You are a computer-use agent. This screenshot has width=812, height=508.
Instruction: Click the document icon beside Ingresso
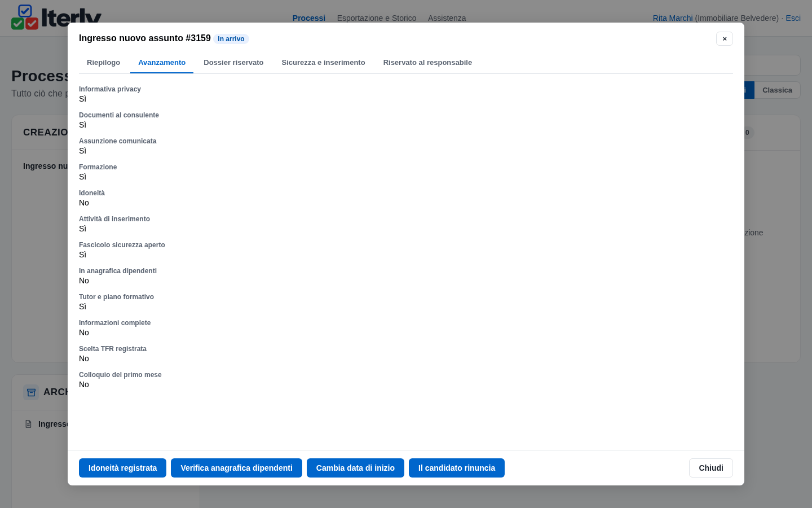pyautogui.click(x=28, y=424)
